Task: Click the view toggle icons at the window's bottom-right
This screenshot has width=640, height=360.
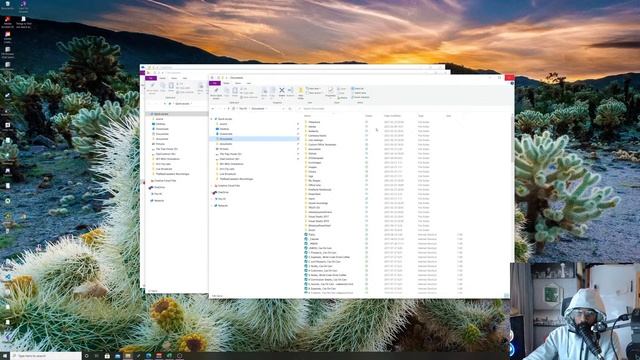Action: tap(506, 296)
